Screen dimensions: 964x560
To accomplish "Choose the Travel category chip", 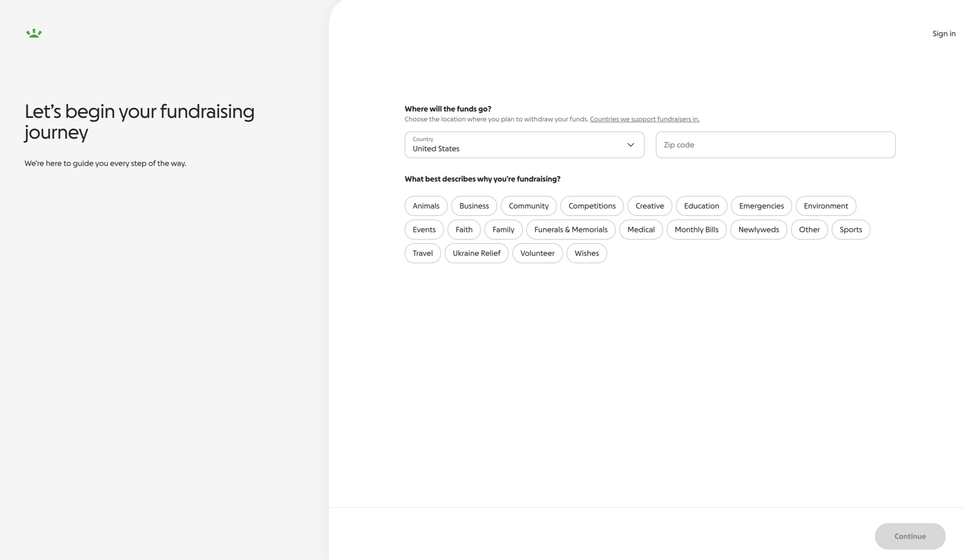I will click(x=422, y=253).
